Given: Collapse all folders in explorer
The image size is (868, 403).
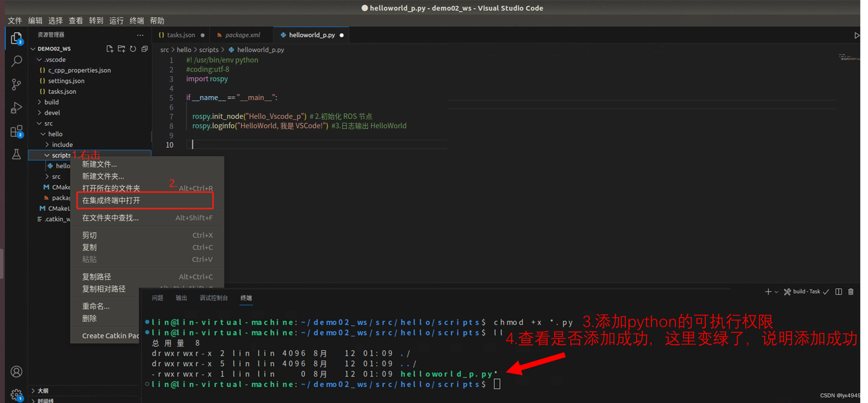Looking at the screenshot, I should coord(145,49).
